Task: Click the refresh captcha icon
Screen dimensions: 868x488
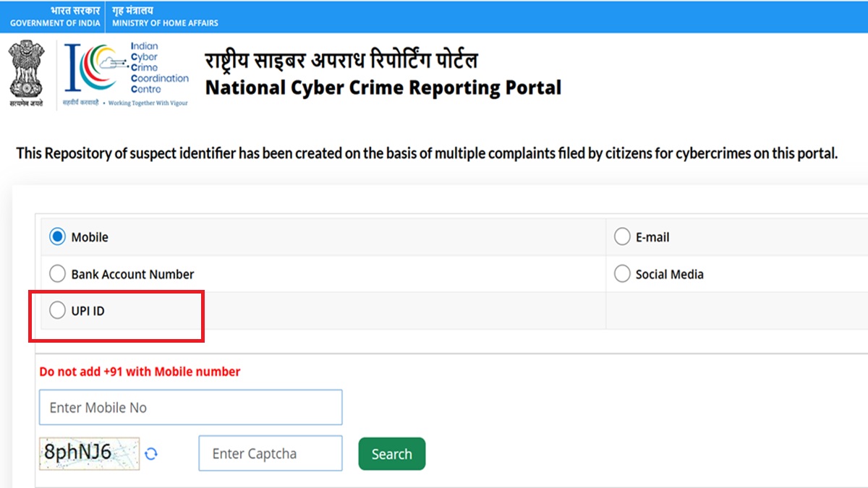Action: pos(151,454)
